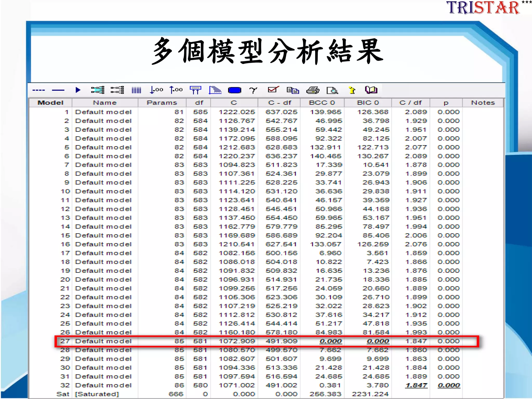The width and height of the screenshot is (532, 399).
Task: Click BCC 0 value 256.383
Action: click(x=325, y=394)
